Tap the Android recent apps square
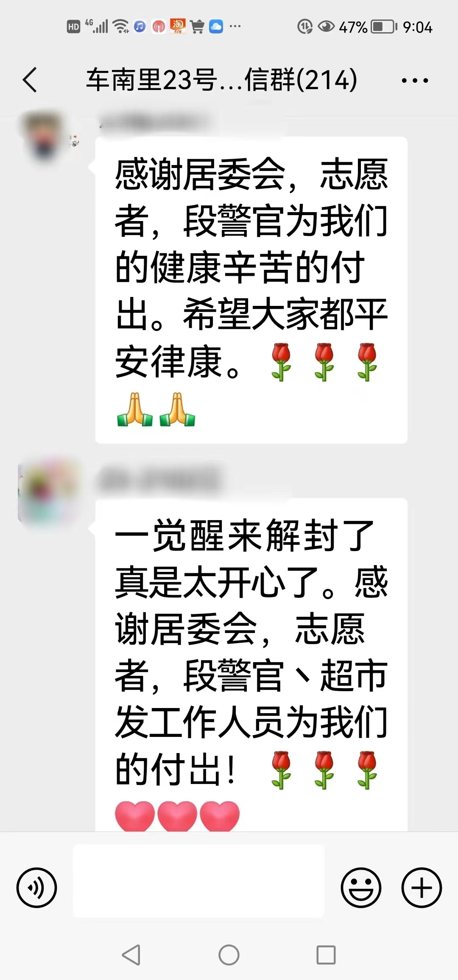This screenshot has height=980, width=458. [326, 955]
